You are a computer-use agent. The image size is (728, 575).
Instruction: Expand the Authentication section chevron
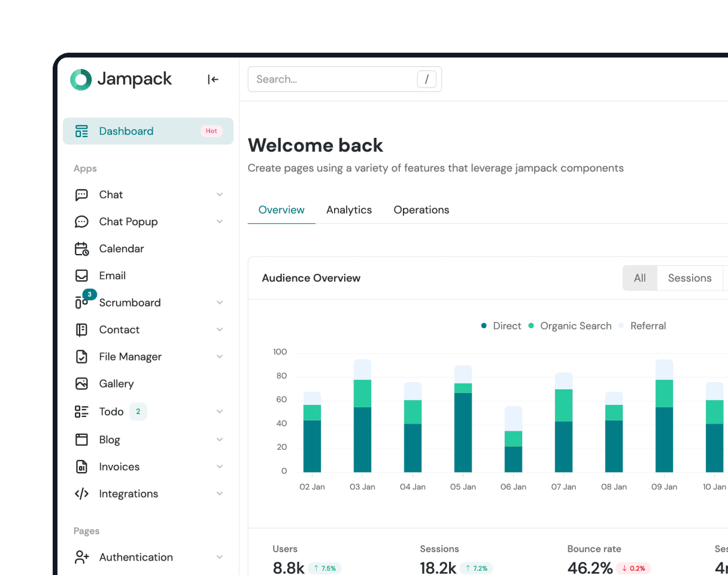pos(220,557)
